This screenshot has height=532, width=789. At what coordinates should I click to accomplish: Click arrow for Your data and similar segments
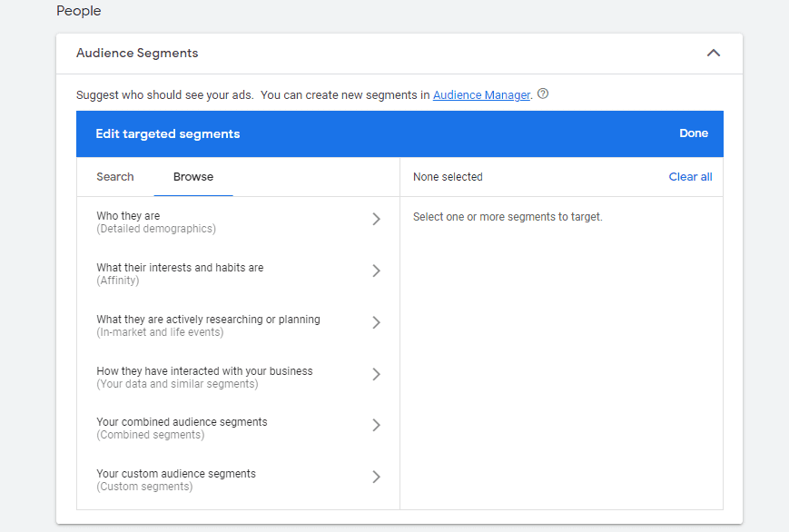376,375
